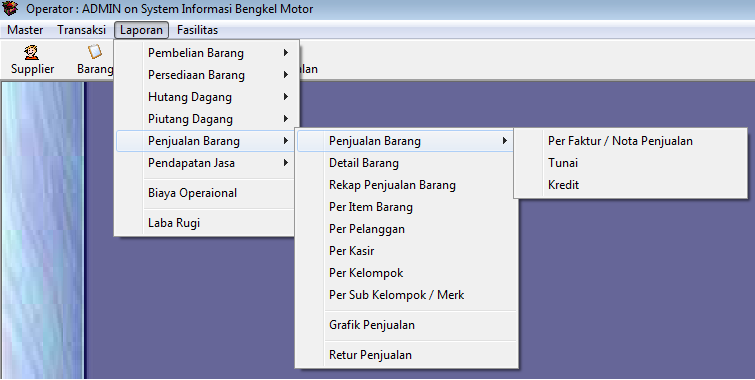Expand the Persediaan Barang submenu arrow
This screenshot has height=380, width=755.
coord(286,75)
